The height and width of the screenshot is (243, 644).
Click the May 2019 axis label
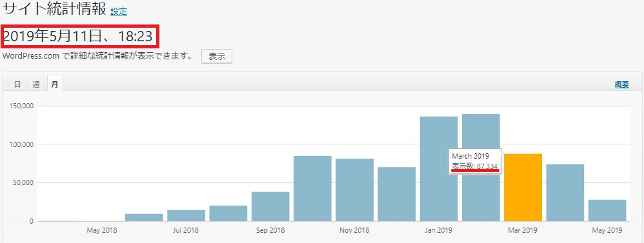click(607, 230)
